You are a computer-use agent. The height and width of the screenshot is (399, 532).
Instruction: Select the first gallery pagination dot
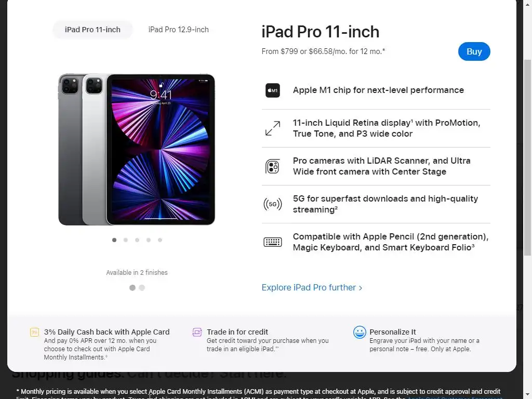click(114, 240)
